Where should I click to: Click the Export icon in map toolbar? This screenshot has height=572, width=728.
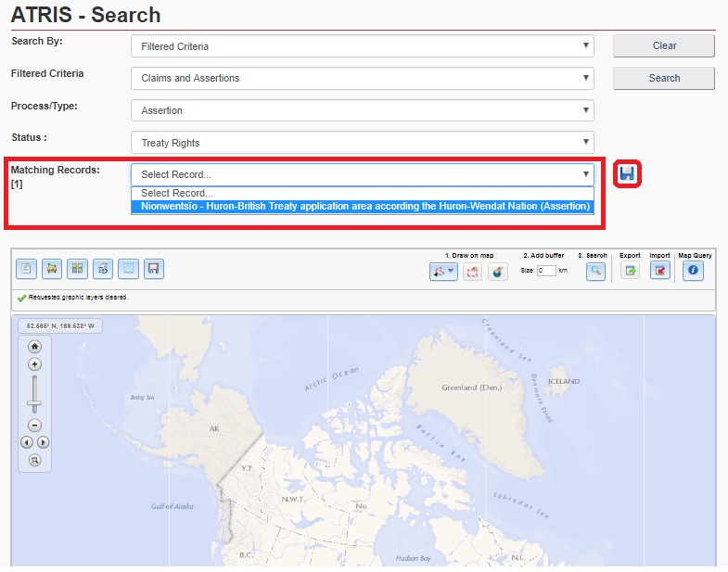pos(630,271)
